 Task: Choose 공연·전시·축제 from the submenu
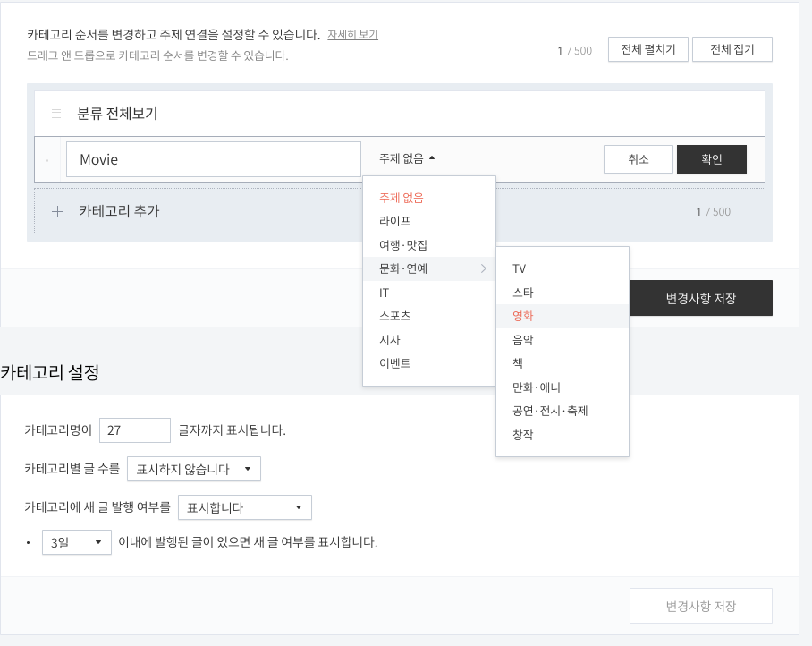(x=546, y=412)
